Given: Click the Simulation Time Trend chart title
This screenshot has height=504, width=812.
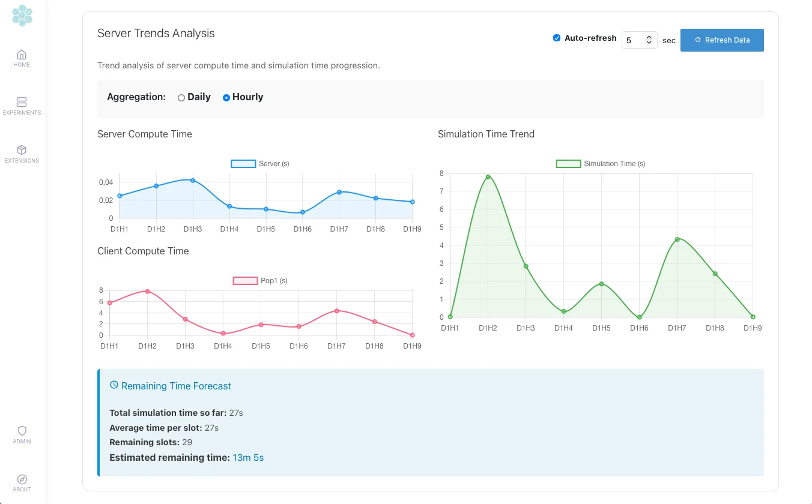Looking at the screenshot, I should pos(486,134).
